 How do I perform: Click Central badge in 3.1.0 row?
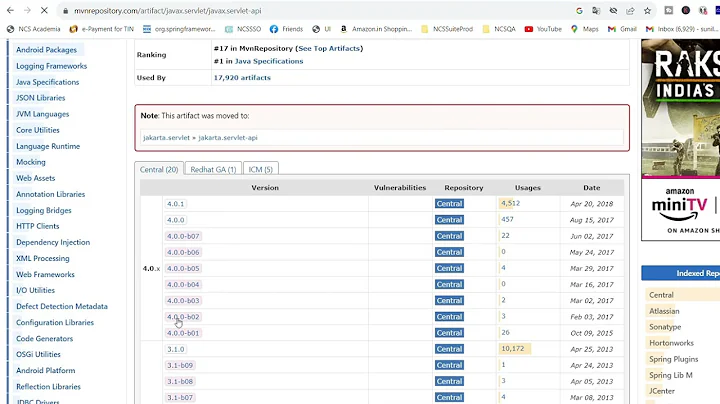tap(449, 349)
